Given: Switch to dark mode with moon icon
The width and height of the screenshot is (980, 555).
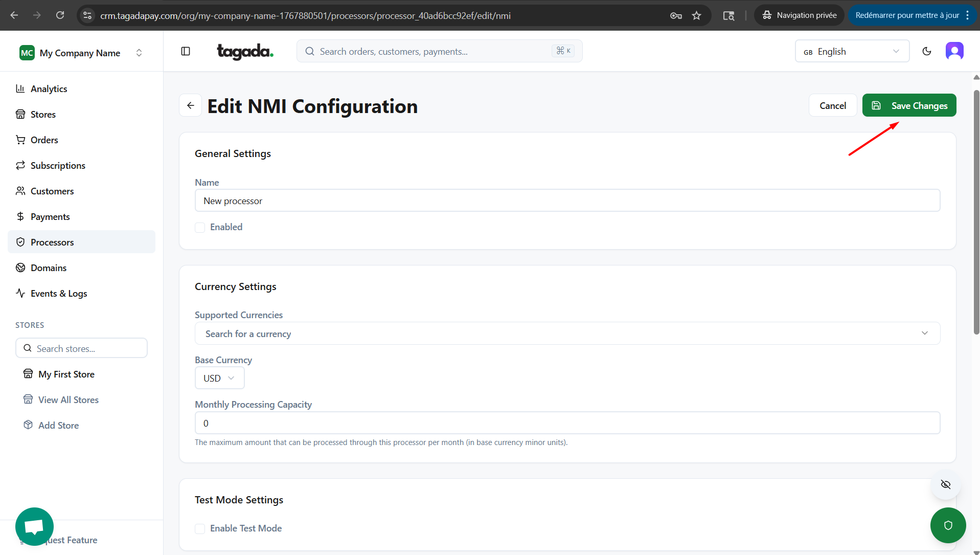Looking at the screenshot, I should click(x=926, y=51).
